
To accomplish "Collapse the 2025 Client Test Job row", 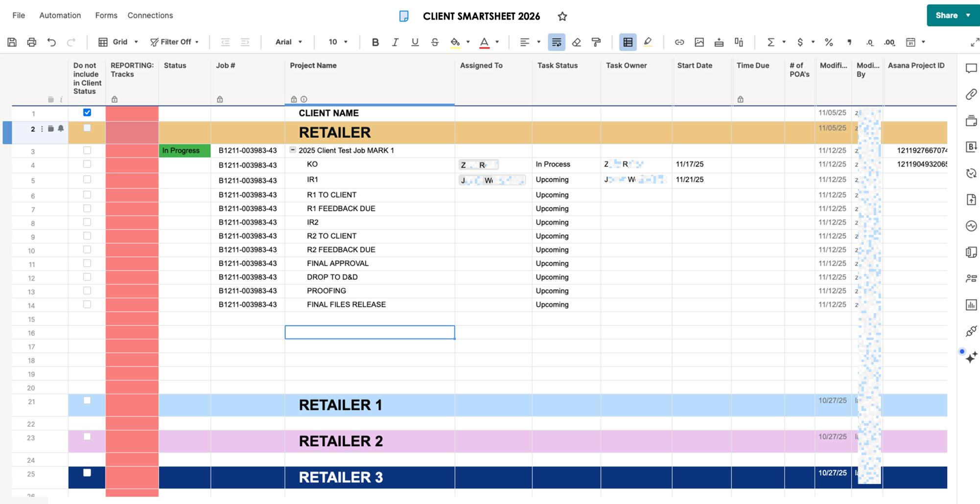I will (x=293, y=150).
